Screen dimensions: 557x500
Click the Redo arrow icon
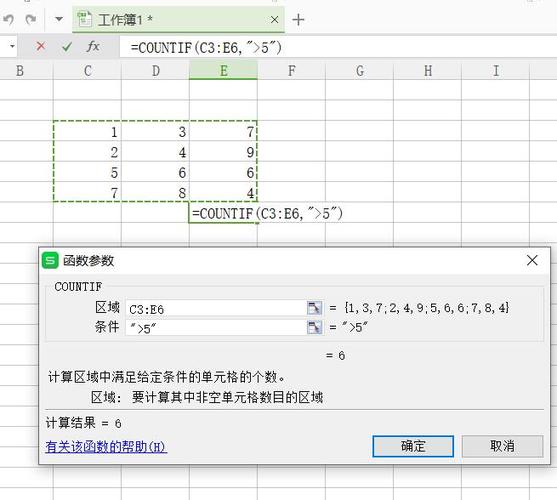click(x=31, y=19)
